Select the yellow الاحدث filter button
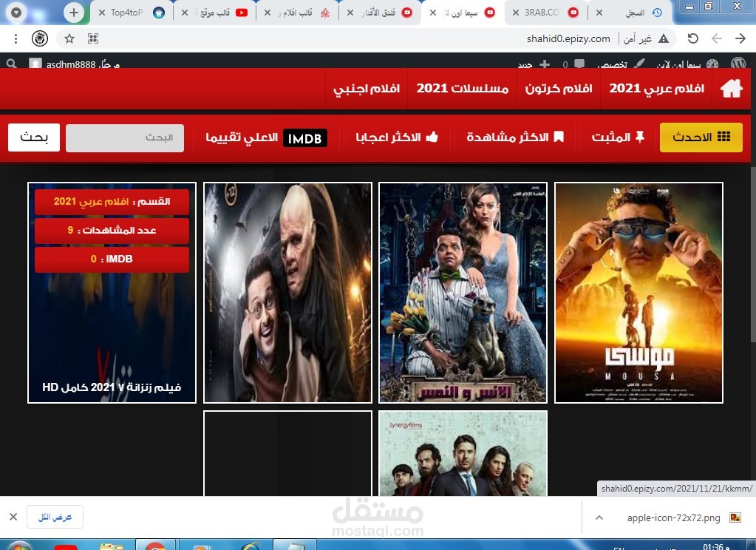This screenshot has width=756, height=550. point(701,137)
